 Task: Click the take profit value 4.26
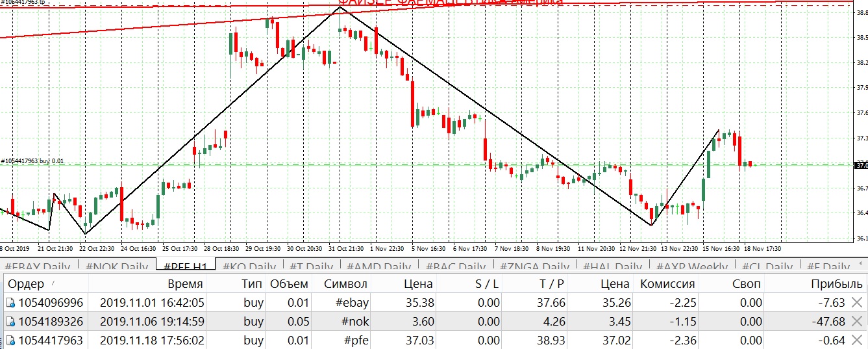tap(555, 321)
